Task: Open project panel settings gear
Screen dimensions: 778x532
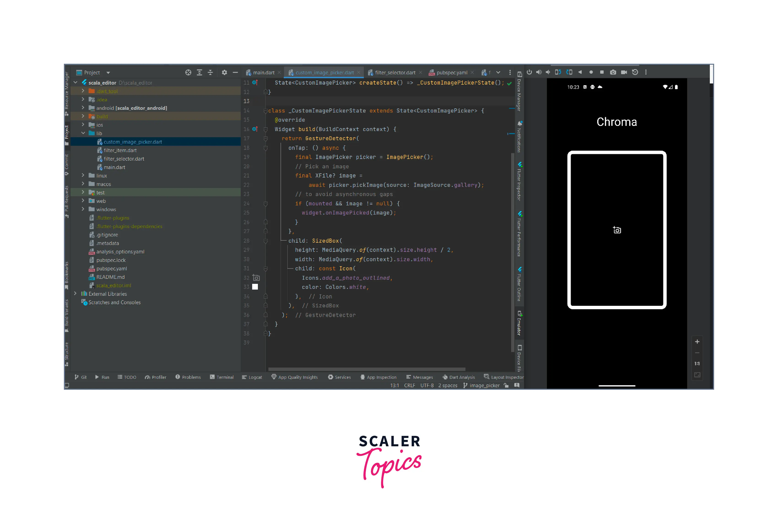Action: tap(224, 73)
